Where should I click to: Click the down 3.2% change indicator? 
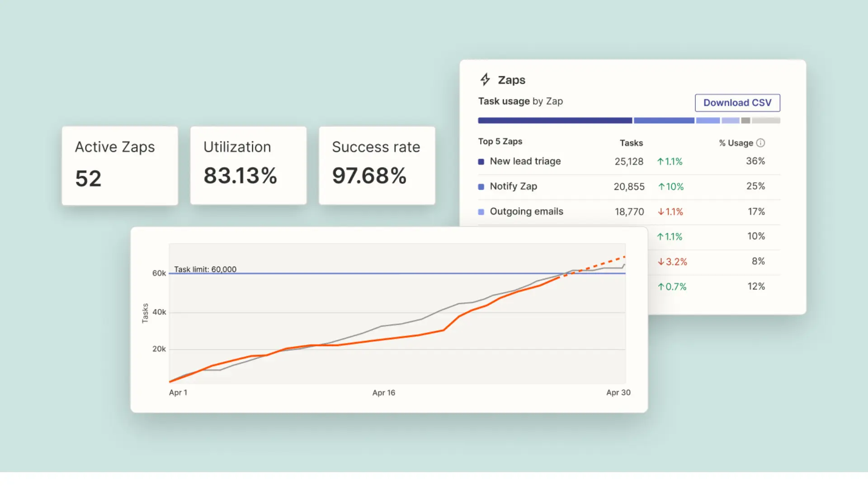point(672,262)
